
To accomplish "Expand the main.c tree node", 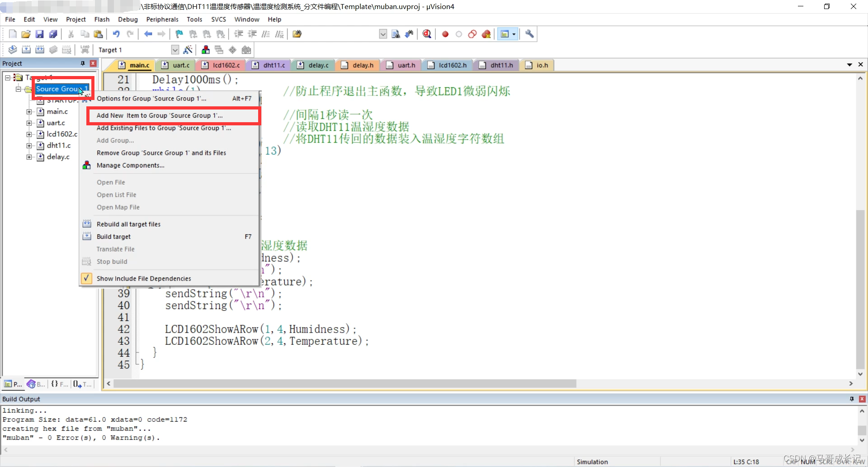I will [29, 112].
